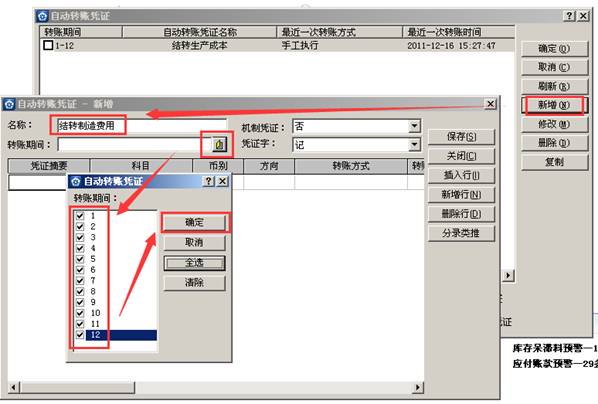
Task: Click the 新增(N) button
Action: click(554, 105)
